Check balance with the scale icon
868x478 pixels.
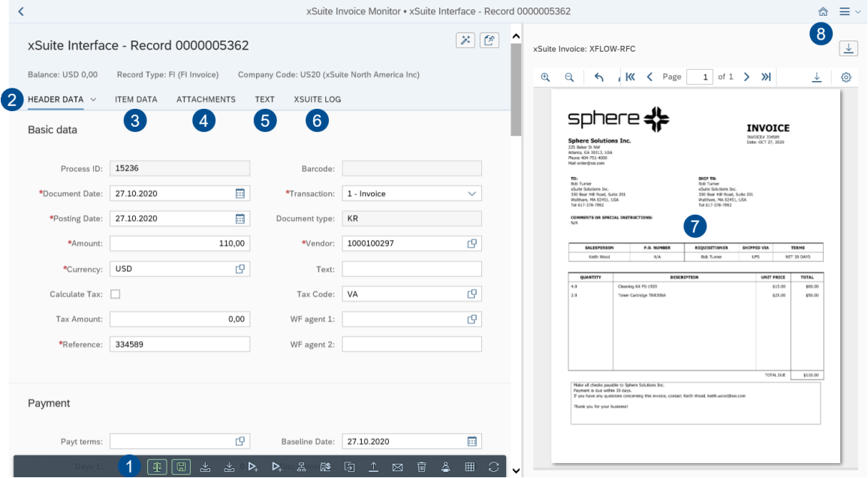coord(157,467)
